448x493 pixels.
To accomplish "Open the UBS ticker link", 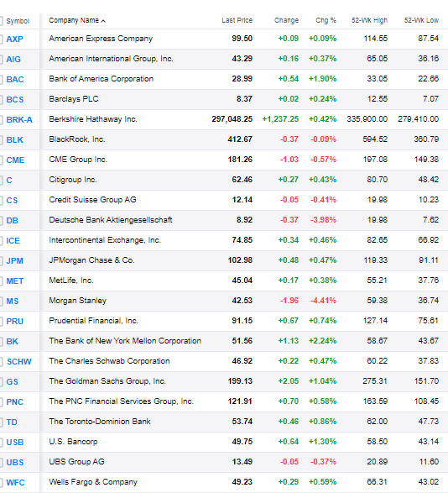I will click(x=15, y=462).
